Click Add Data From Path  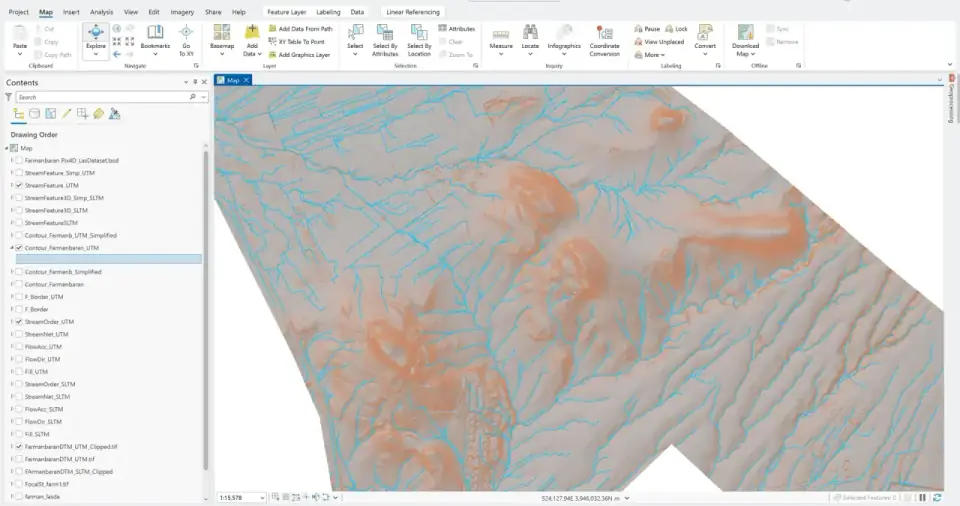click(x=300, y=29)
